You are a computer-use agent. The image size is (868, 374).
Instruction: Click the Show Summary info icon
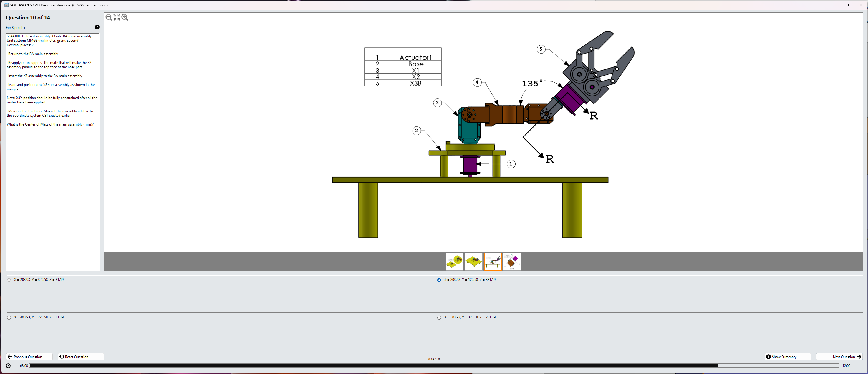tap(768, 356)
